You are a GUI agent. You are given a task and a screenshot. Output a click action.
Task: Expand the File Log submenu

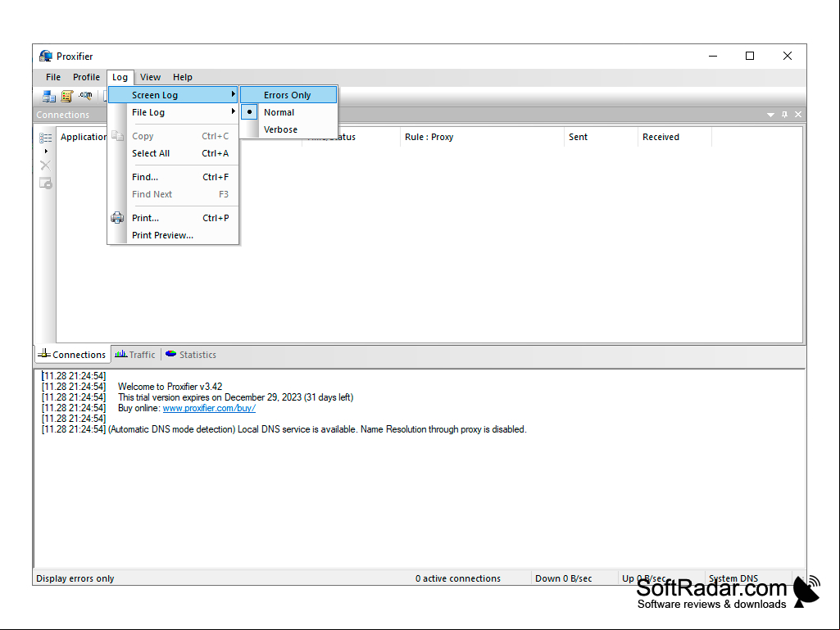coord(173,112)
